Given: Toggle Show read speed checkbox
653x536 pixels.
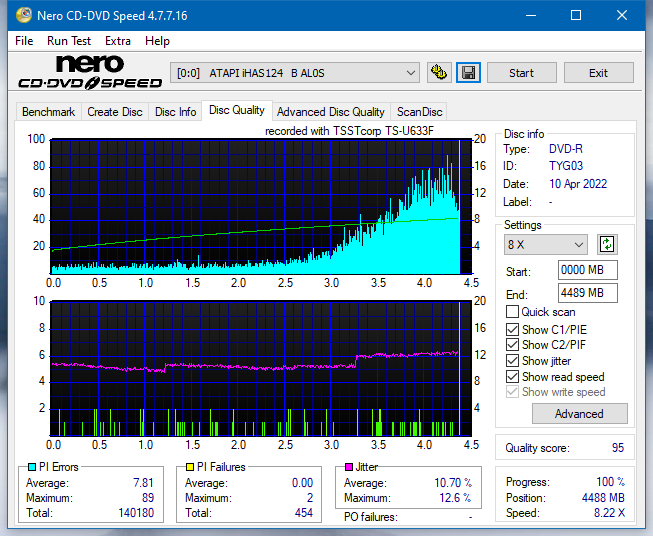Looking at the screenshot, I should pos(512,376).
